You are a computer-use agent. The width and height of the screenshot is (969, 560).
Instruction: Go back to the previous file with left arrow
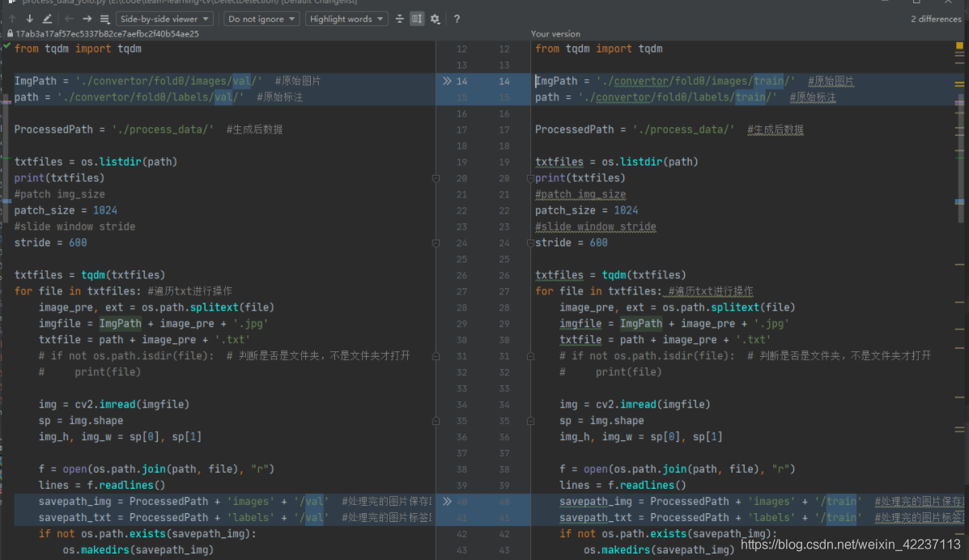tap(69, 19)
